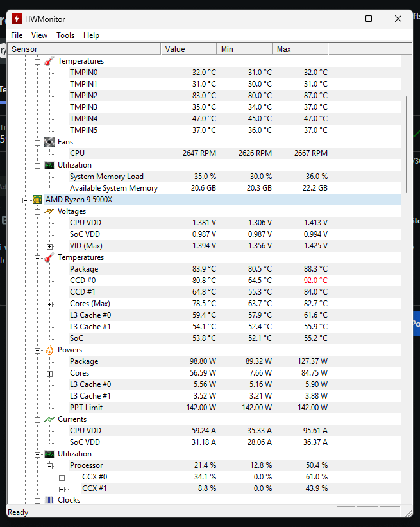Viewport: 420px width, 527px height.
Task: Collapse the Processor utilization node
Action: (x=49, y=466)
